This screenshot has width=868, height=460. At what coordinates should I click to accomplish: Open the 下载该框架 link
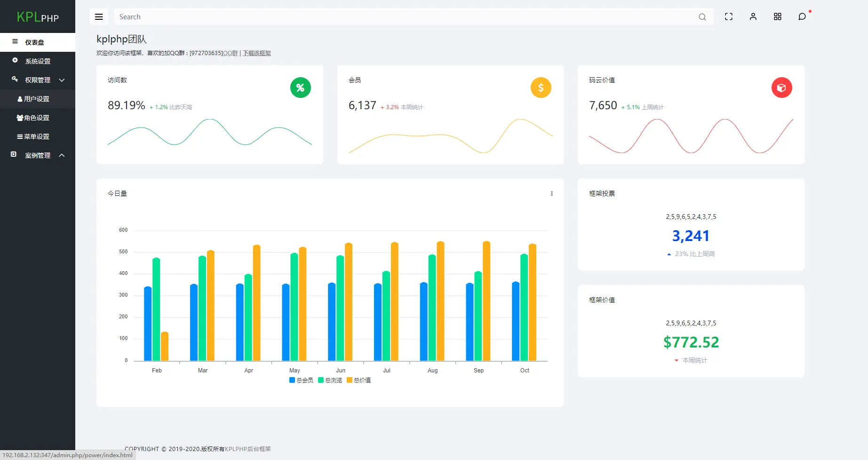(257, 53)
